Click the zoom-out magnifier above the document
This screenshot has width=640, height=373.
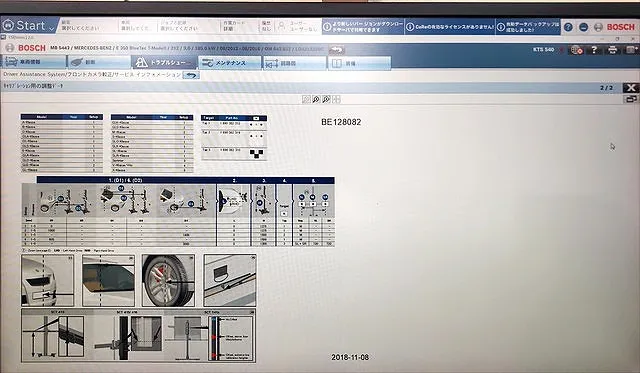(x=326, y=99)
